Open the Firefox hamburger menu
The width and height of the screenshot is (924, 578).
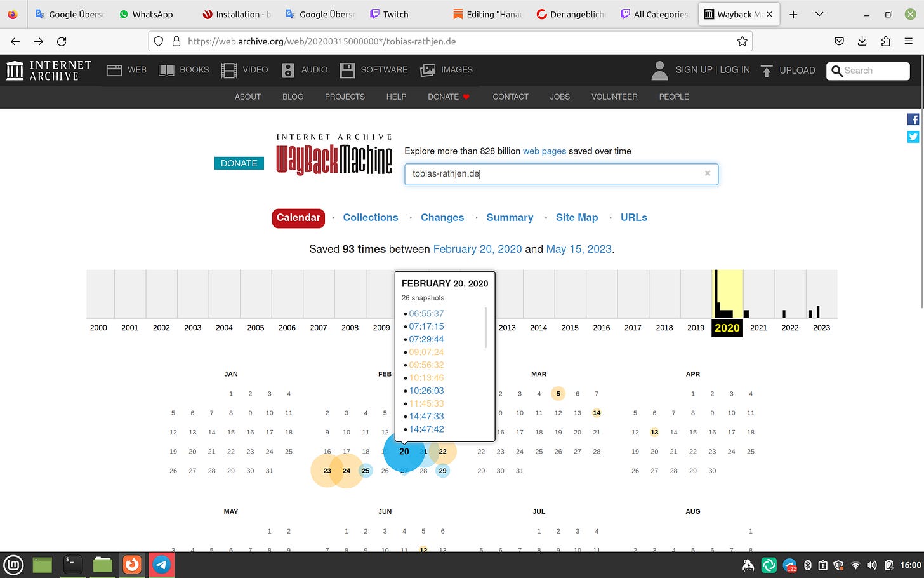coord(908,41)
